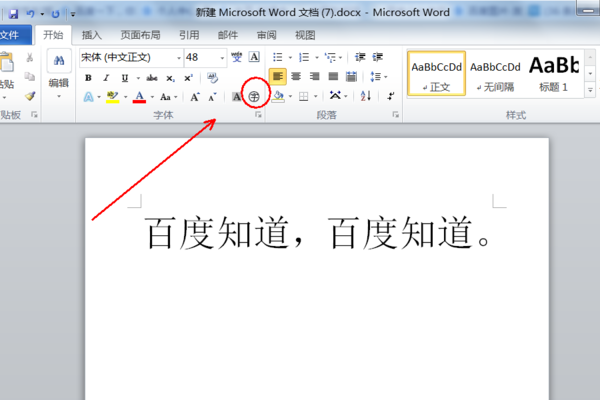The image size is (600, 400).
Task: Toggle superscript formatting
Action: [188, 78]
